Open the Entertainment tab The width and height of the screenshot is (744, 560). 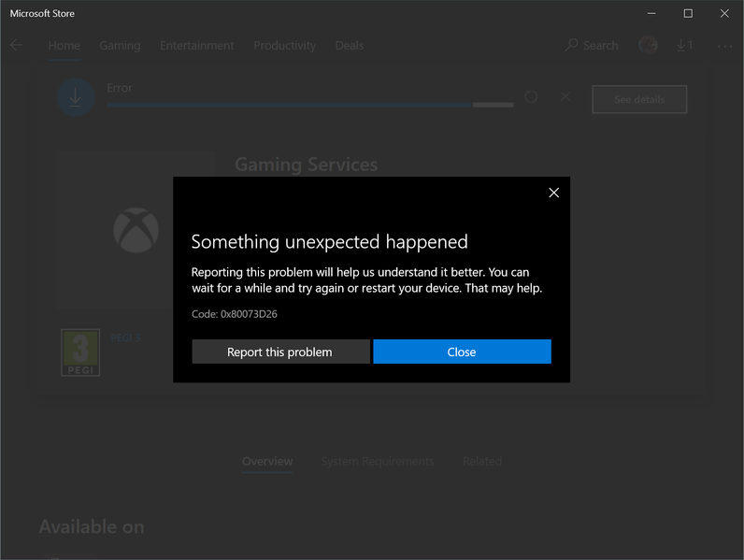pos(196,45)
